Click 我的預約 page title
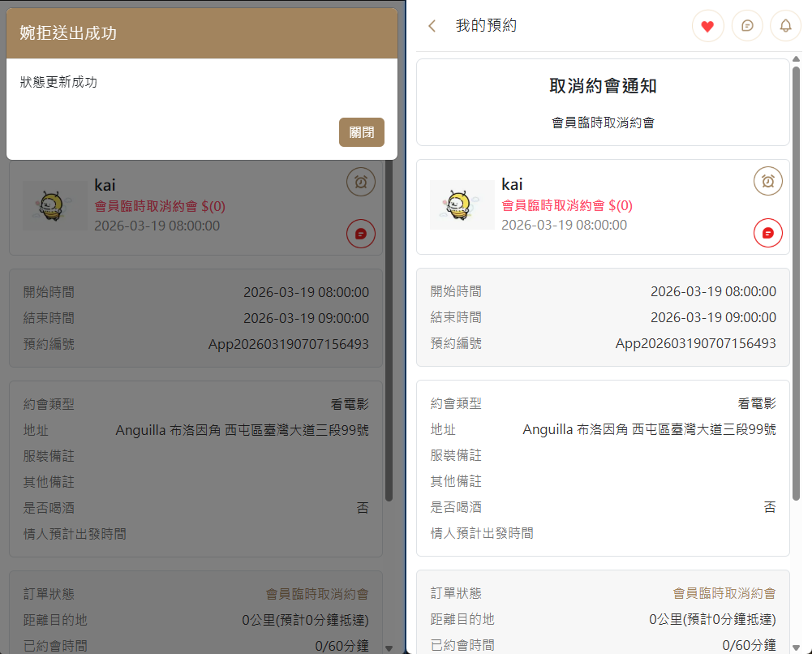 pos(486,25)
